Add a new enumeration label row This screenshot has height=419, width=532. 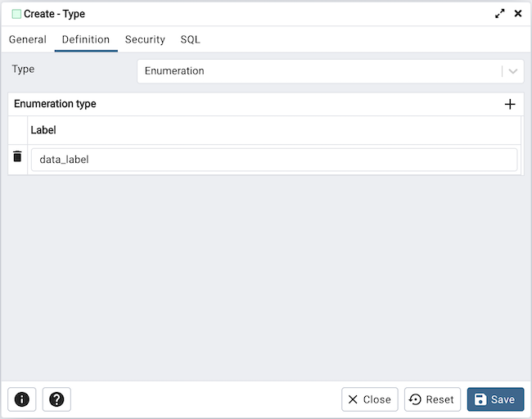(x=509, y=104)
